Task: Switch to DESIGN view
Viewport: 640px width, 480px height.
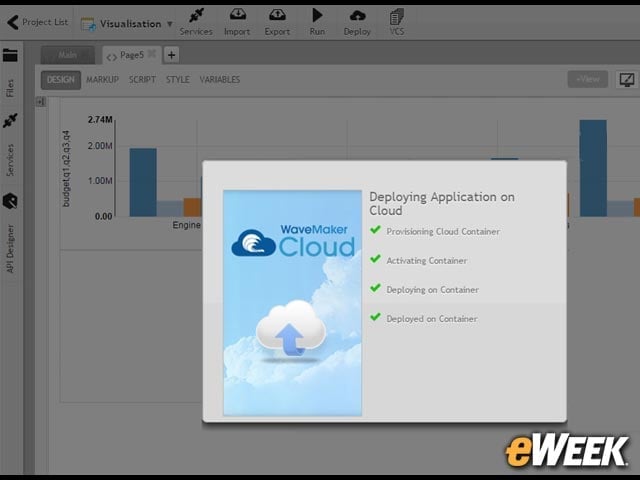Action: [x=61, y=80]
